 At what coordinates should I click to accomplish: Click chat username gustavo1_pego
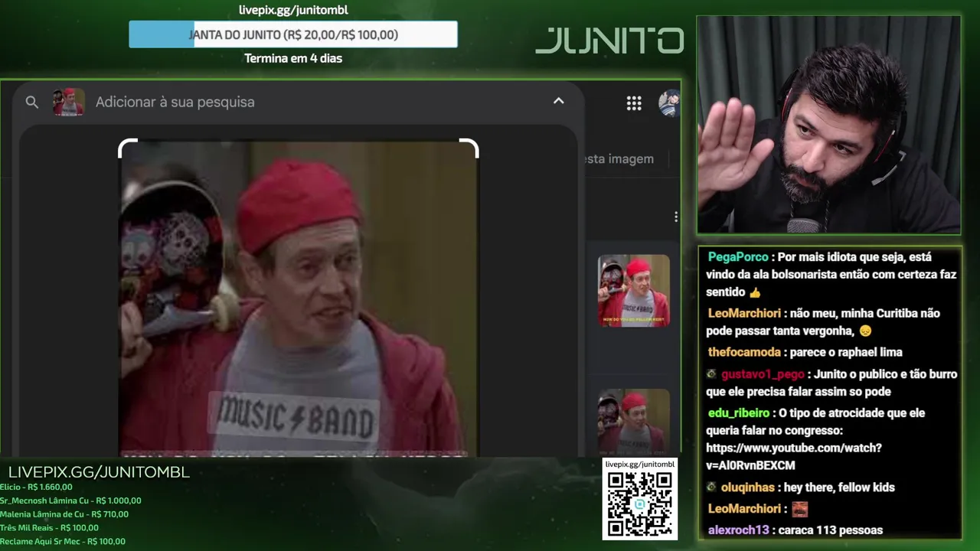tap(763, 374)
